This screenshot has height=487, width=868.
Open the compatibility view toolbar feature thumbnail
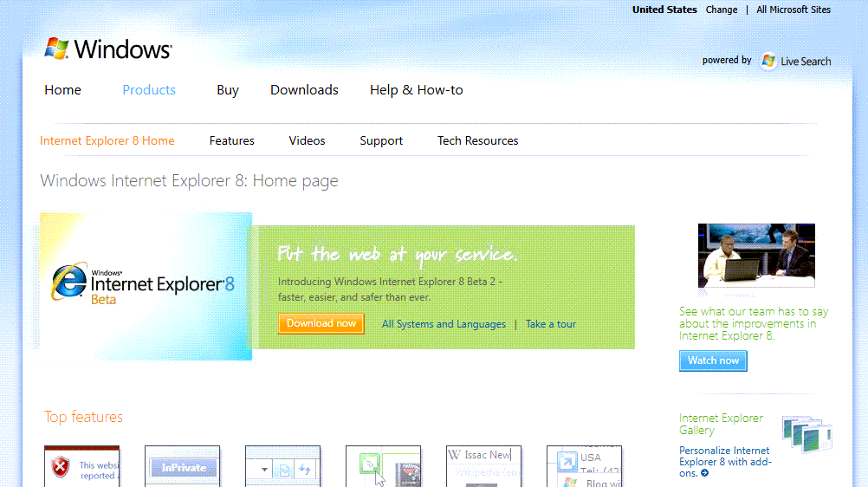pos(283,466)
